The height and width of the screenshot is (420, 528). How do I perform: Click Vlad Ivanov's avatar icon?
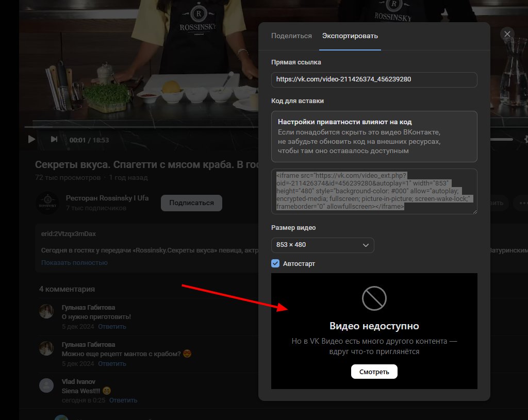click(46, 385)
